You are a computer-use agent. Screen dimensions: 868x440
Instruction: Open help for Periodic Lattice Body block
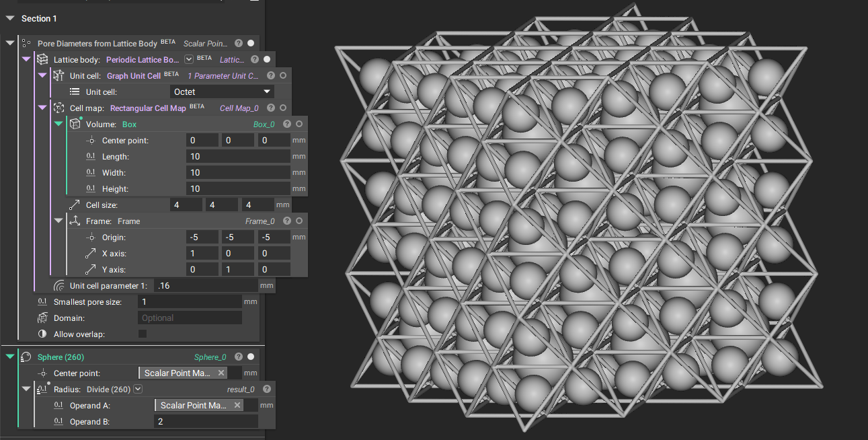tap(255, 59)
